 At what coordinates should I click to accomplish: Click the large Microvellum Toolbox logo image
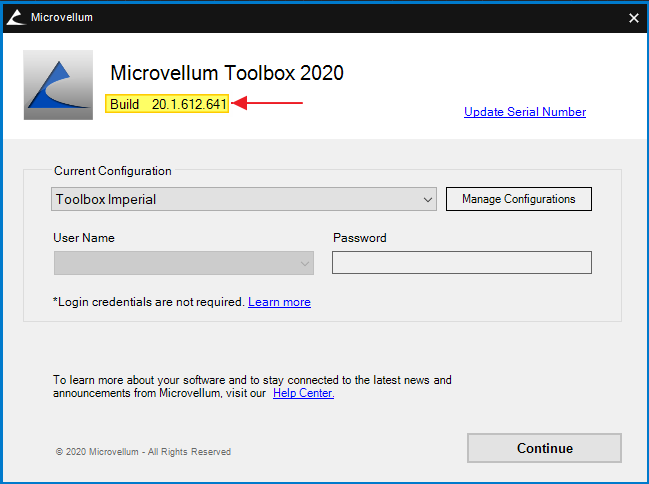tap(58, 85)
